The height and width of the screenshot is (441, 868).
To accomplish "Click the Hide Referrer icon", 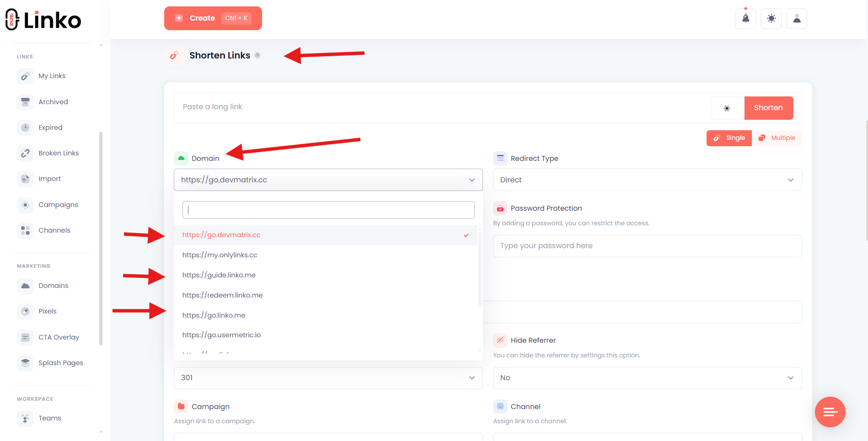I will pyautogui.click(x=500, y=340).
